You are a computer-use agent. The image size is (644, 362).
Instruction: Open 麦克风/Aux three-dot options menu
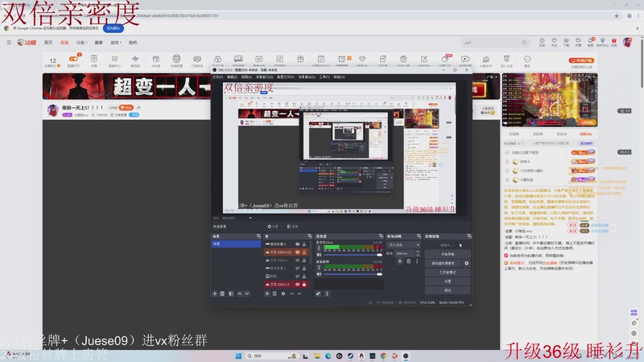[319, 248]
